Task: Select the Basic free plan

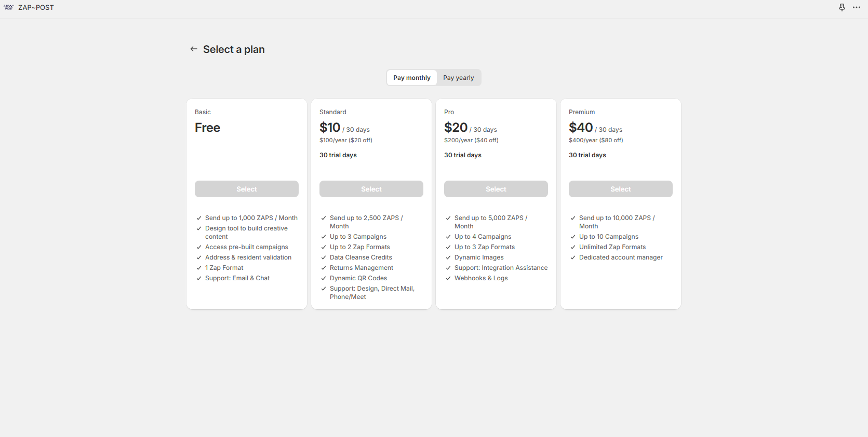Action: click(x=247, y=189)
